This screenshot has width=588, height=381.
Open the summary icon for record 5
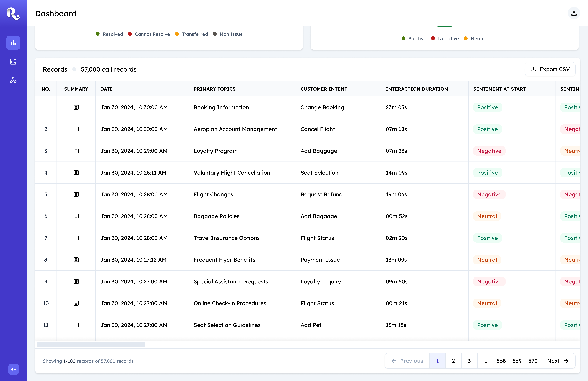pyautogui.click(x=76, y=194)
